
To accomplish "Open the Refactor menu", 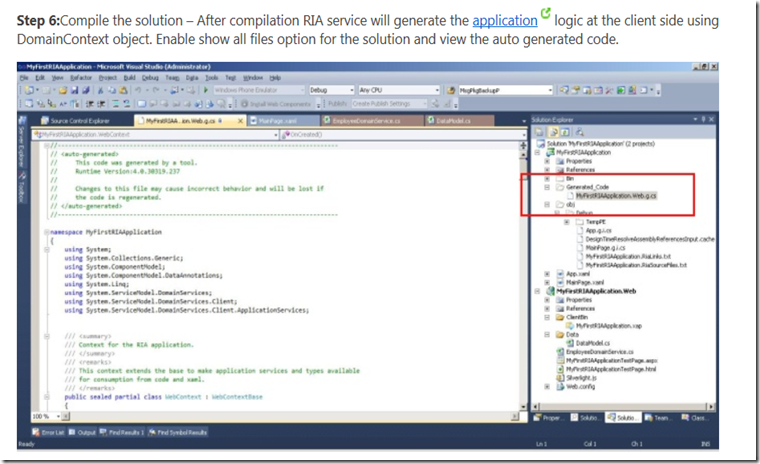I will 80,78.
